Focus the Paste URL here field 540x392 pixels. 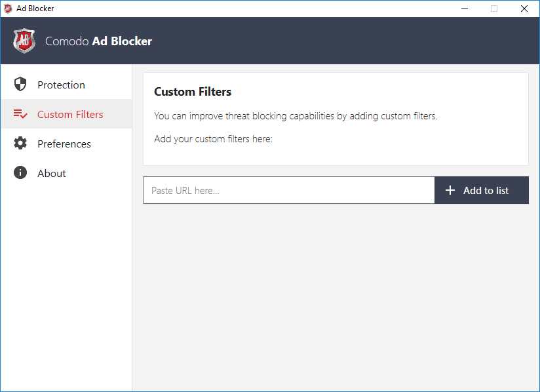(288, 190)
